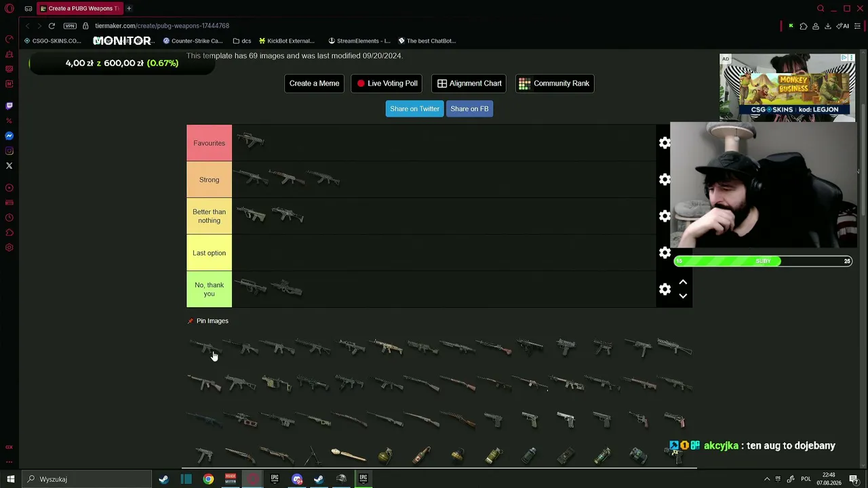Viewport: 868px width, 488px height.
Task: Open Instagram in the Opera sidebar
Action: (x=9, y=150)
